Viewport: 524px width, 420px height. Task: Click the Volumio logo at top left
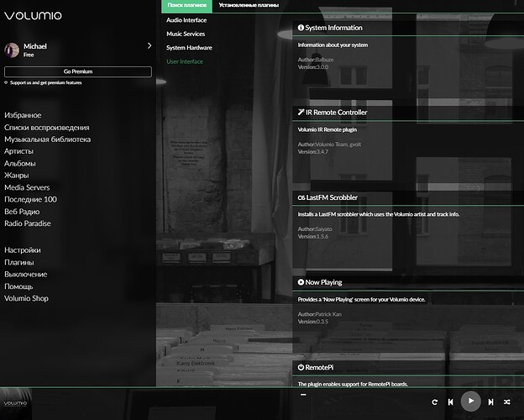coord(33,15)
